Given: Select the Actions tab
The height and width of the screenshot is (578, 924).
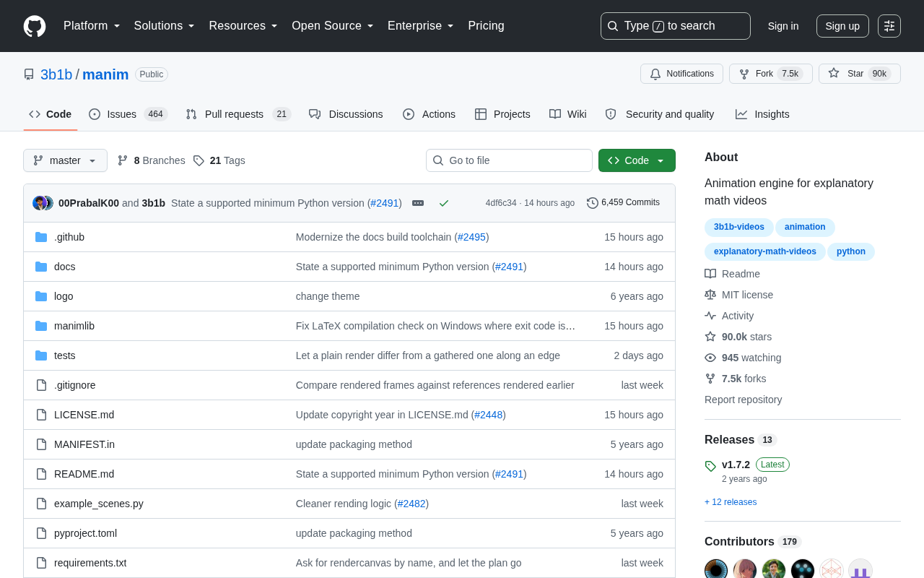Looking at the screenshot, I should tap(429, 114).
